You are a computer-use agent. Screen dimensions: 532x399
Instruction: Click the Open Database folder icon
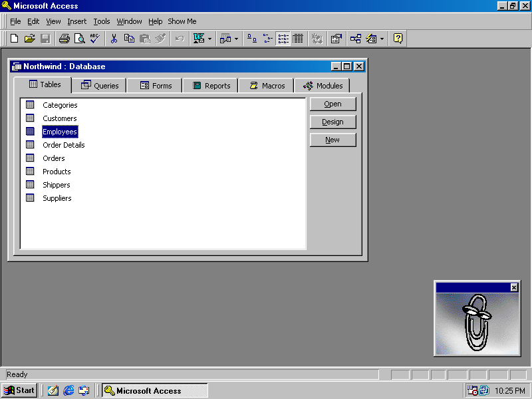(x=30, y=39)
